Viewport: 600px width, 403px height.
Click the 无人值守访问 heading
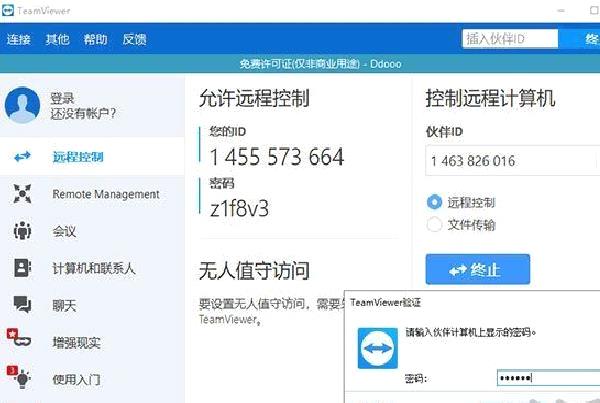click(x=254, y=271)
